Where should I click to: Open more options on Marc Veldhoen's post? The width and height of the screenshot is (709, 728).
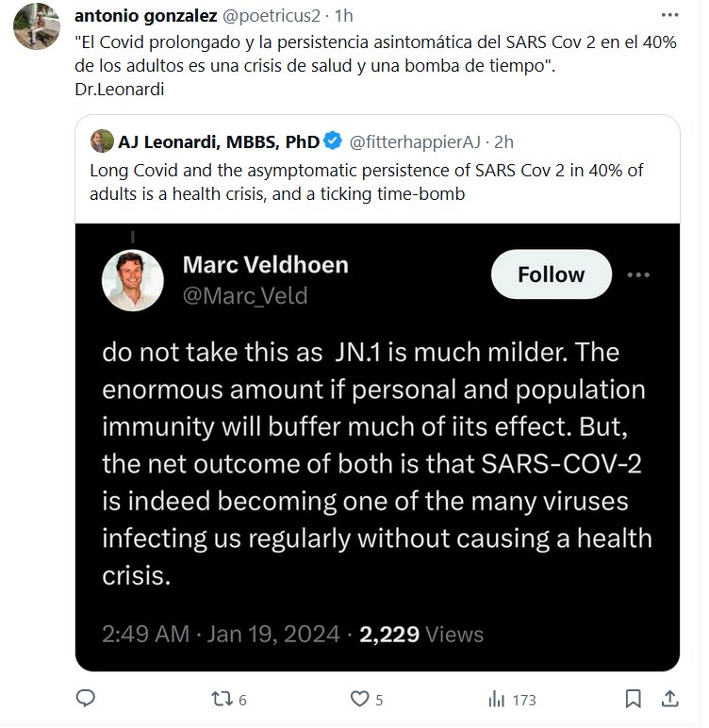click(638, 274)
